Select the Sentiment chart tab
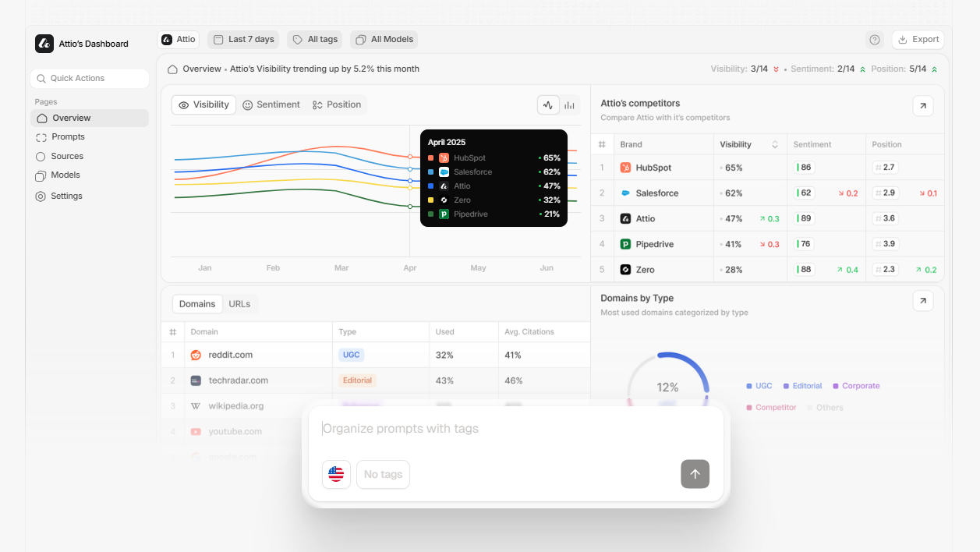Viewport: 980px width, 552px height. click(271, 105)
